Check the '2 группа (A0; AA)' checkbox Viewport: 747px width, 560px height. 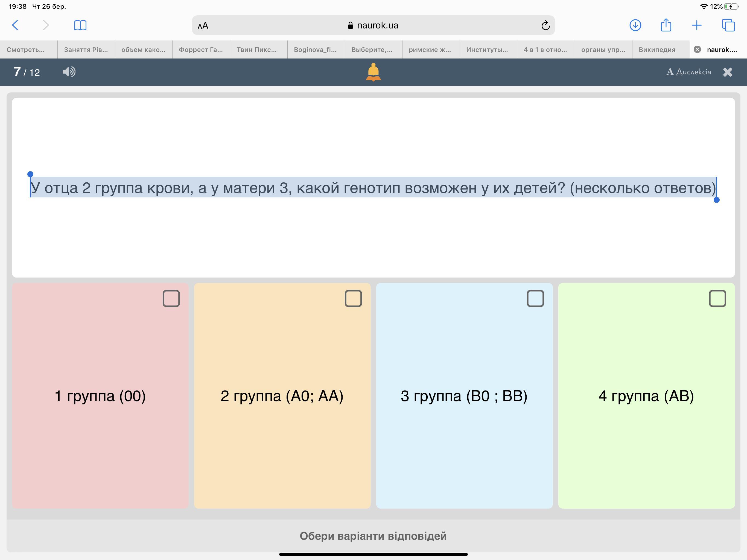[353, 299]
